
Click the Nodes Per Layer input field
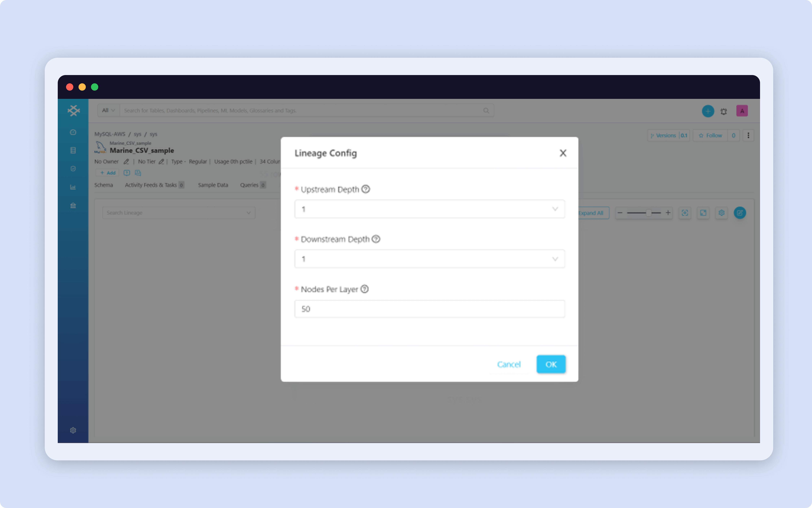pos(429,309)
